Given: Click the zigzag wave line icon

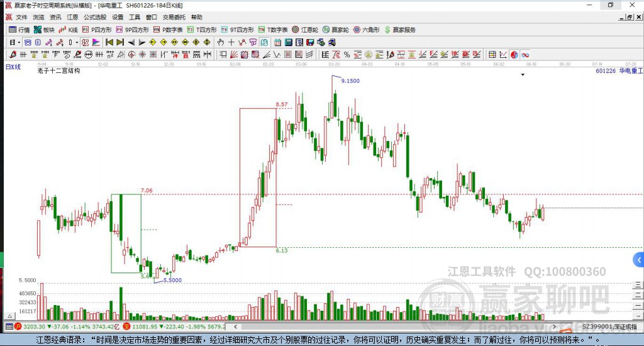Looking at the screenshot, I should click(x=277, y=55).
